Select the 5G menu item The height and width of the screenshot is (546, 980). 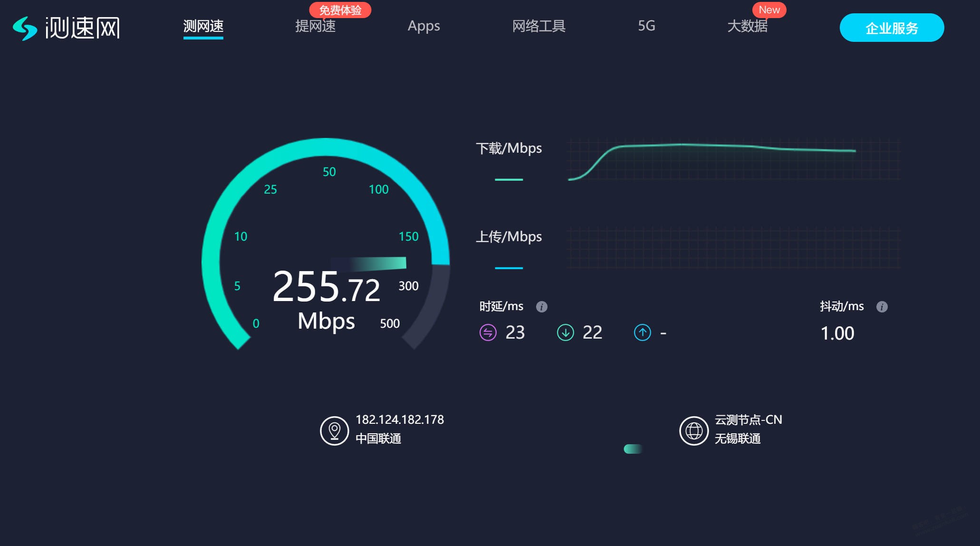(x=644, y=25)
